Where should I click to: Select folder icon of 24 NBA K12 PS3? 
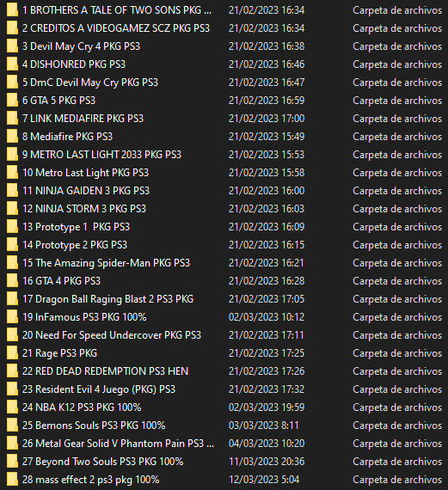(12, 407)
